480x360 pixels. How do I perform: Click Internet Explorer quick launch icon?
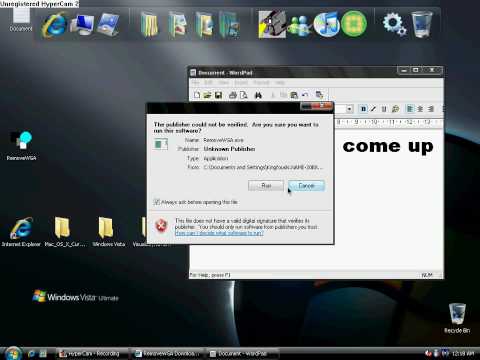coord(32,354)
